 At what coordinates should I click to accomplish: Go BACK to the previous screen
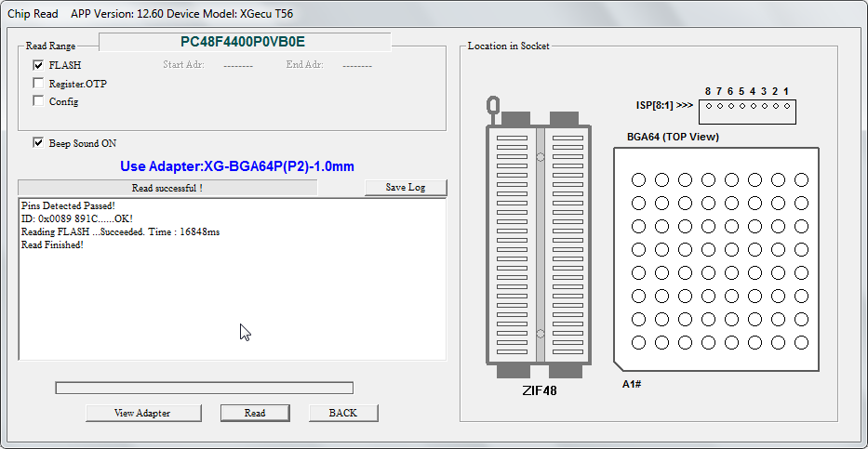coord(342,413)
